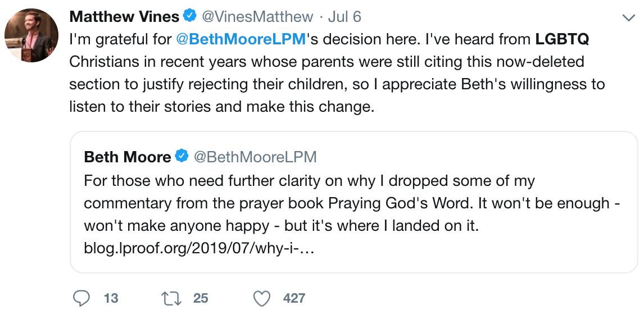Open the @VinesMatthew handle link
The width and height of the screenshot is (644, 310).
pyautogui.click(x=258, y=17)
